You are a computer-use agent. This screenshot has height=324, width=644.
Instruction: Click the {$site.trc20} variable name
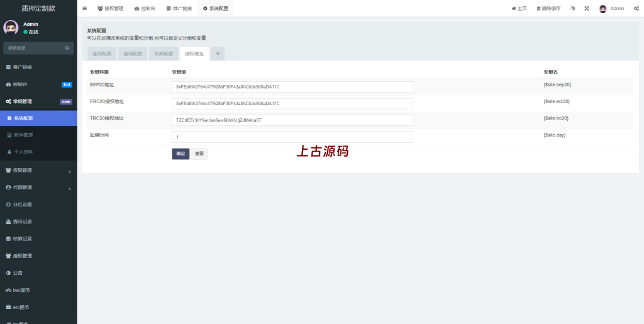[556, 118]
